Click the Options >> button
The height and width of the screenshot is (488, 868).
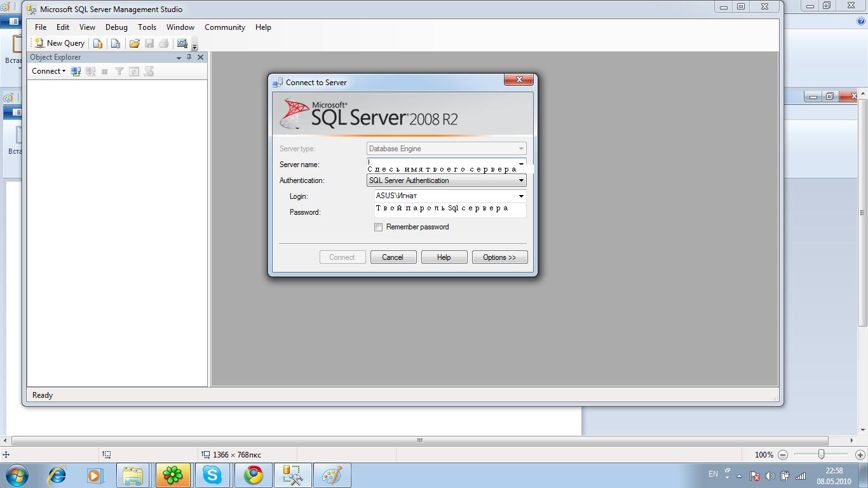(499, 257)
